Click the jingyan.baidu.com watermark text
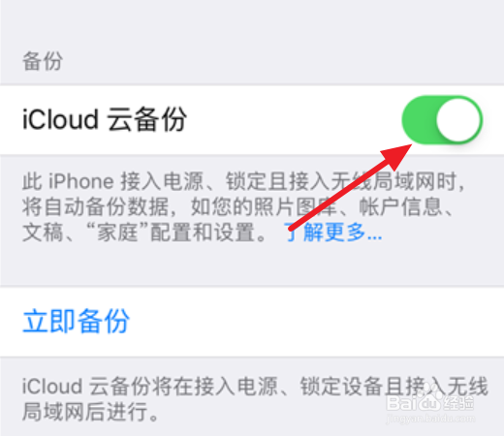The width and height of the screenshot is (504, 436). pyautogui.click(x=430, y=419)
